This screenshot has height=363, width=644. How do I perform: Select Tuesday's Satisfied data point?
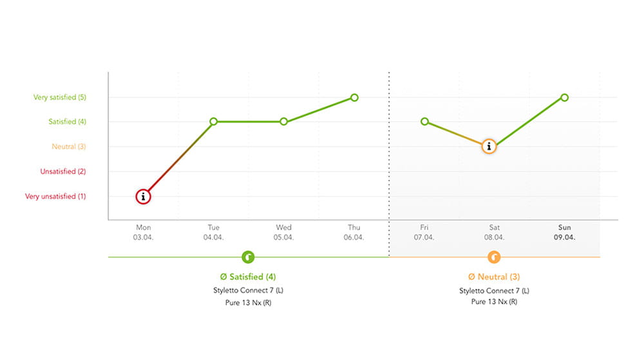tap(214, 121)
